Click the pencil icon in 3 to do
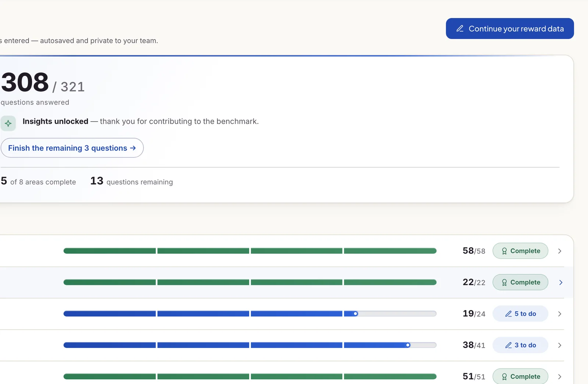This screenshot has height=384, width=588. (509, 345)
